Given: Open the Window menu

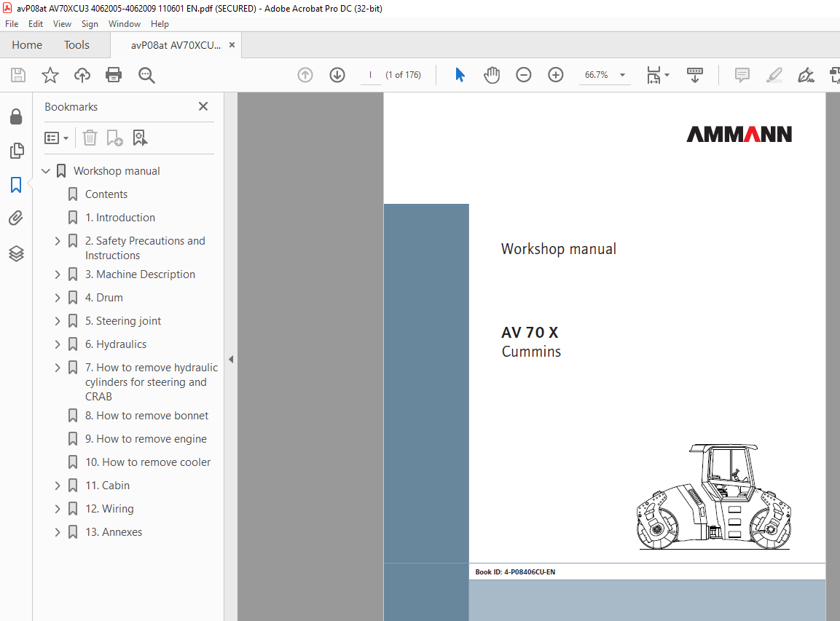Looking at the screenshot, I should [x=125, y=24].
